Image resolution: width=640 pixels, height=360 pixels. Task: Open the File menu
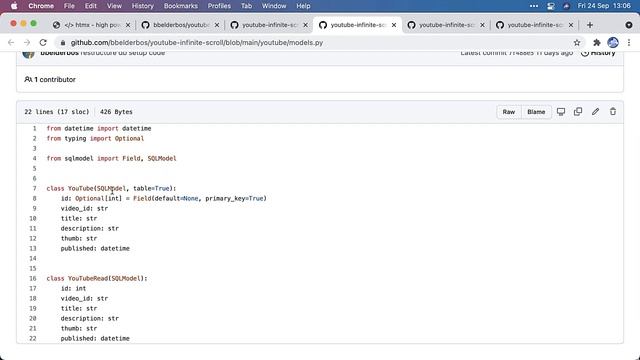point(69,6)
